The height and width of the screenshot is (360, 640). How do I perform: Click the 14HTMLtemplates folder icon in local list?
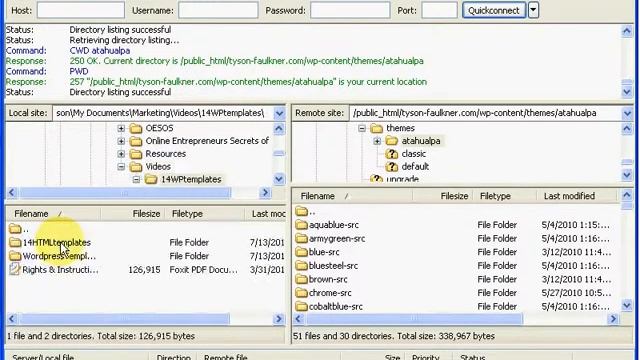15,242
